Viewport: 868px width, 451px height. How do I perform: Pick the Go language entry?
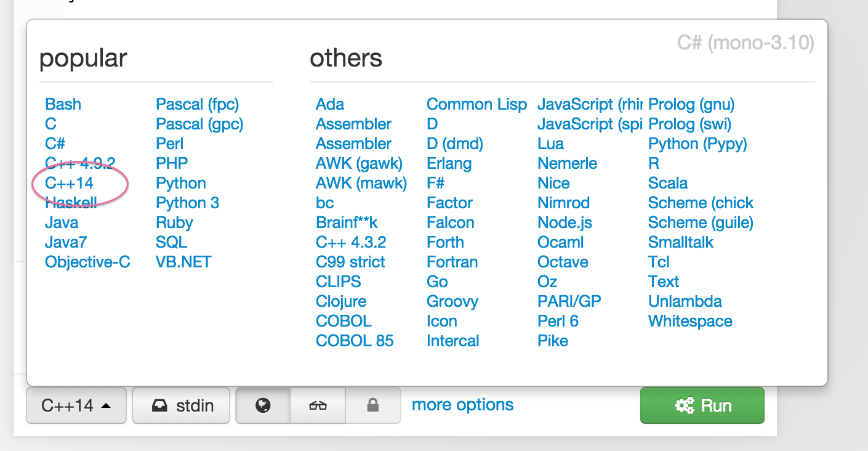pyautogui.click(x=437, y=282)
